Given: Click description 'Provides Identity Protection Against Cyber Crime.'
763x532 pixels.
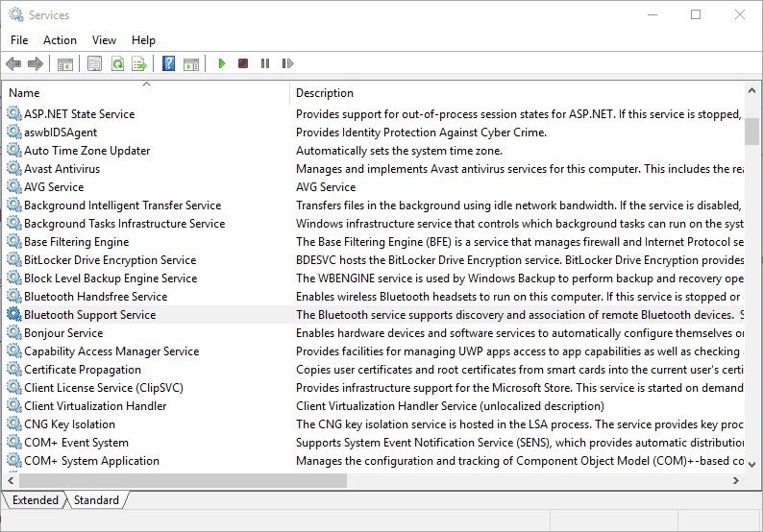Looking at the screenshot, I should [422, 132].
